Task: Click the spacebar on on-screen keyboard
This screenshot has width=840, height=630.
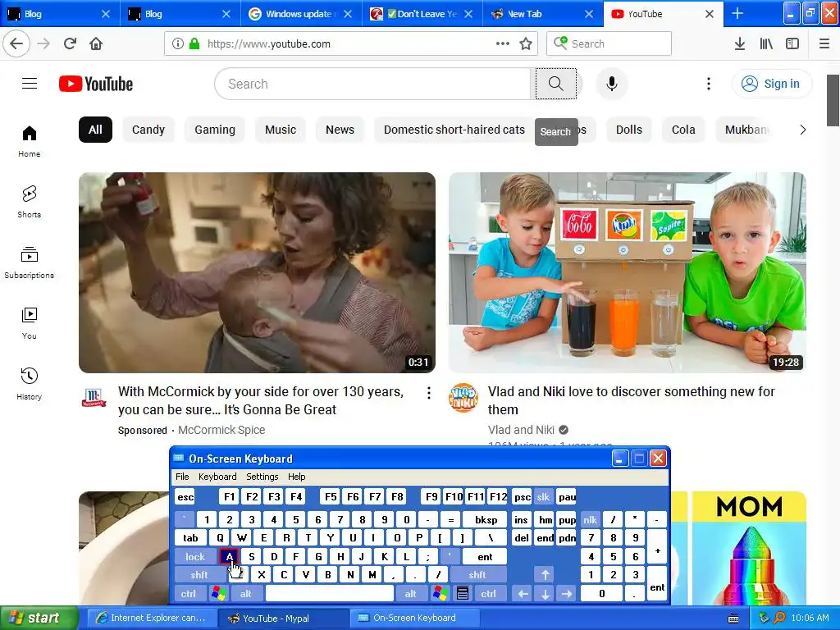Action: [x=330, y=594]
